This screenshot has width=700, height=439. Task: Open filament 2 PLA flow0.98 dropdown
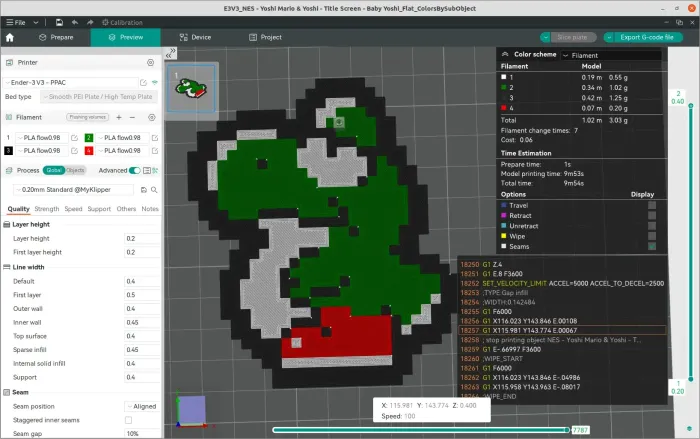[x=122, y=138]
